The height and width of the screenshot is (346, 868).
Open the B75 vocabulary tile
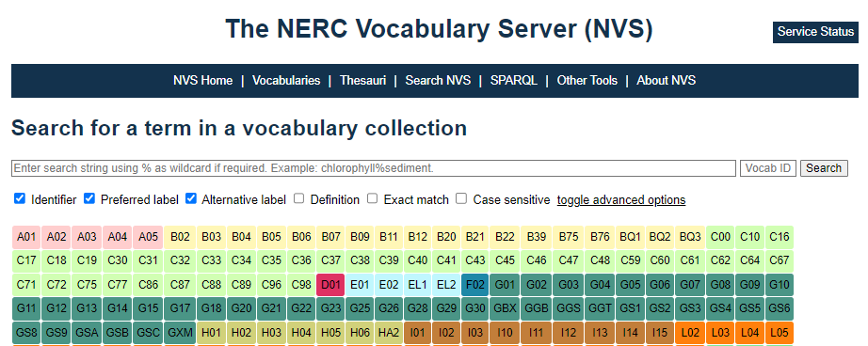click(568, 237)
